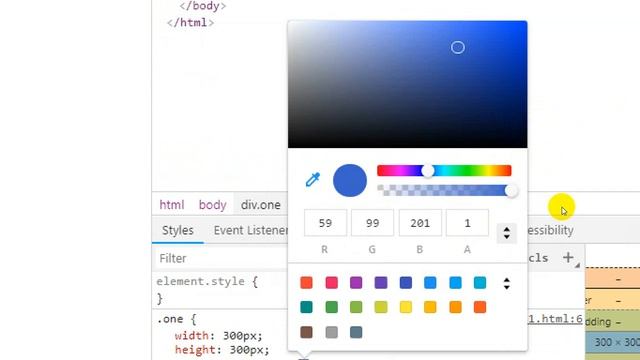Select div.one in the breadcrumb bar
This screenshot has width=640, height=360.
(x=260, y=204)
